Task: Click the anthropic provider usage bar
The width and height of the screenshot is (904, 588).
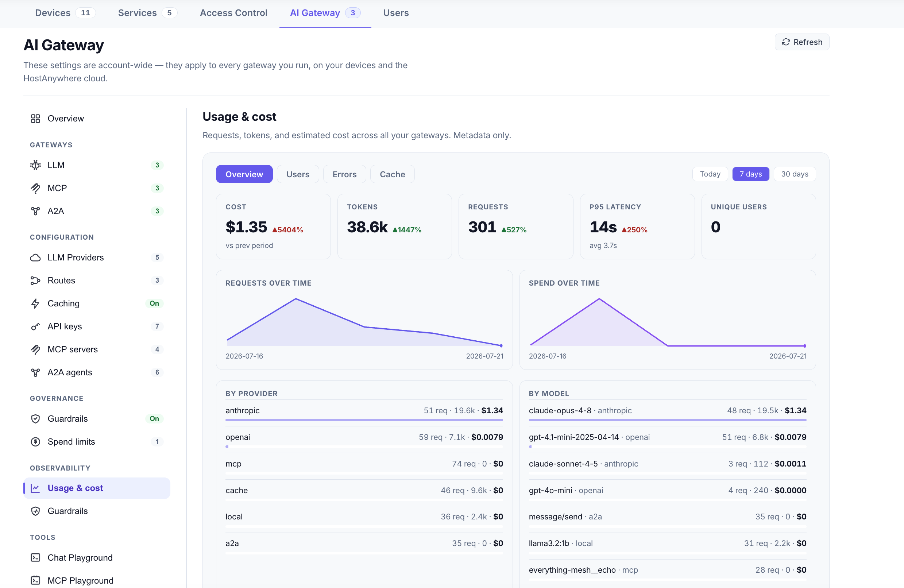Action: pyautogui.click(x=364, y=420)
